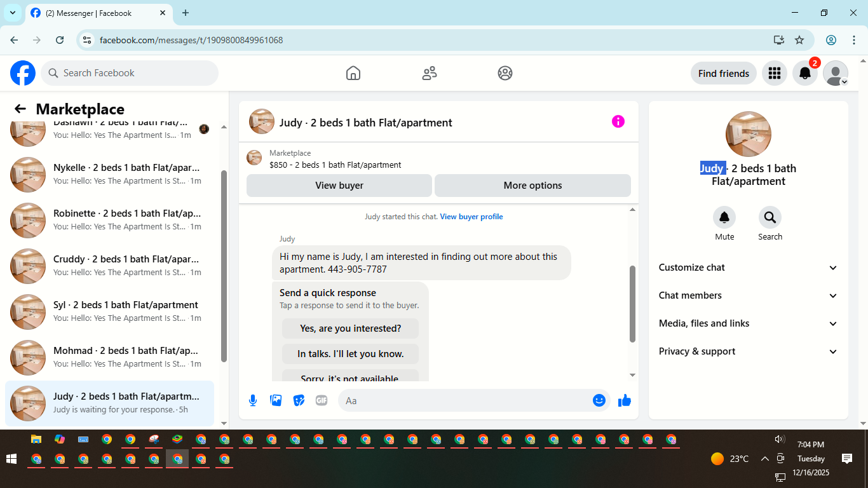Open the Chrome install app icon
This screenshot has width=868, height=488.
point(779,40)
